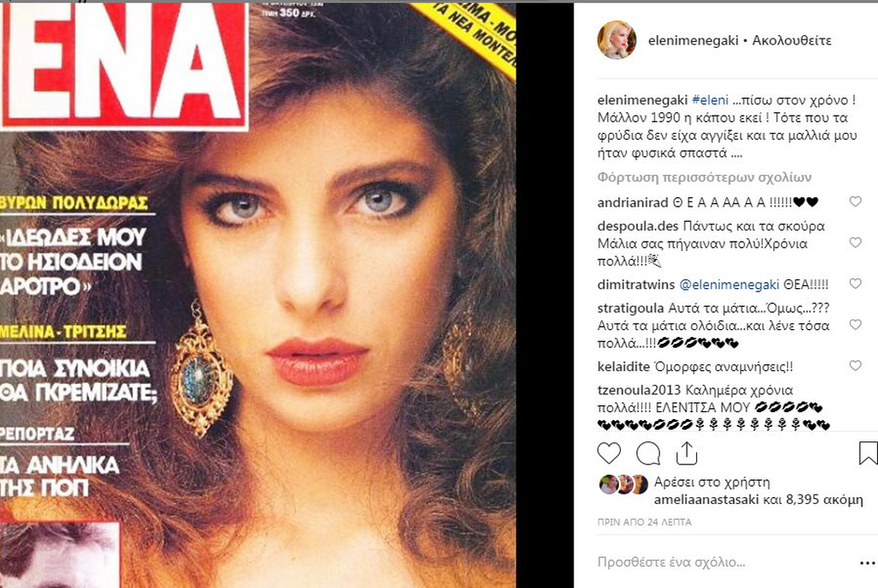Share the post via upload arrow icon

[687, 453]
